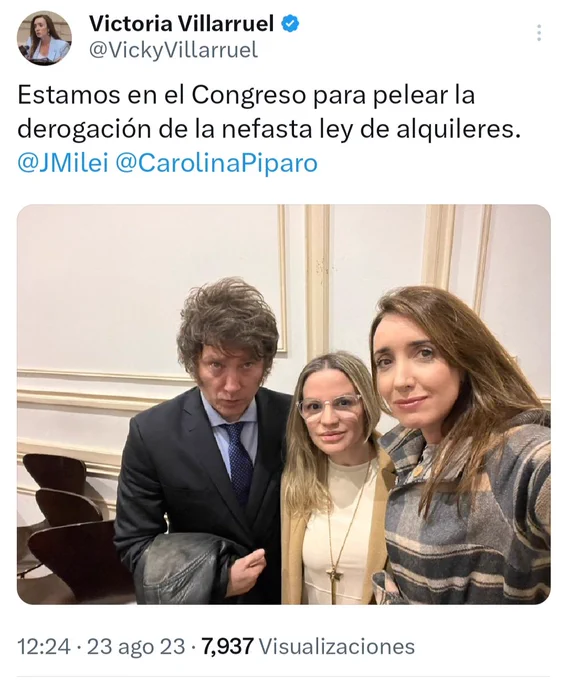Click the Visualizaciones label

click(x=337, y=647)
